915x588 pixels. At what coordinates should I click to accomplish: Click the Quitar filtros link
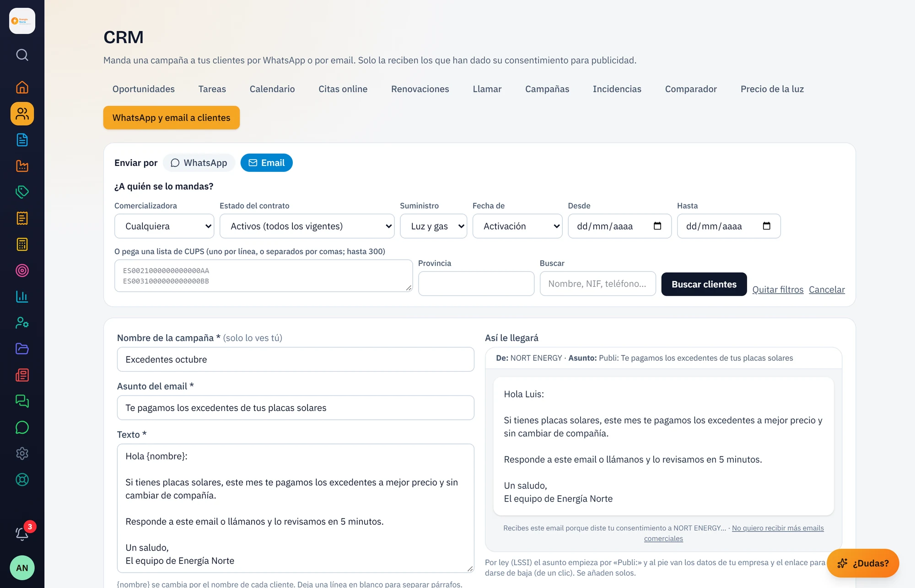[x=778, y=289]
